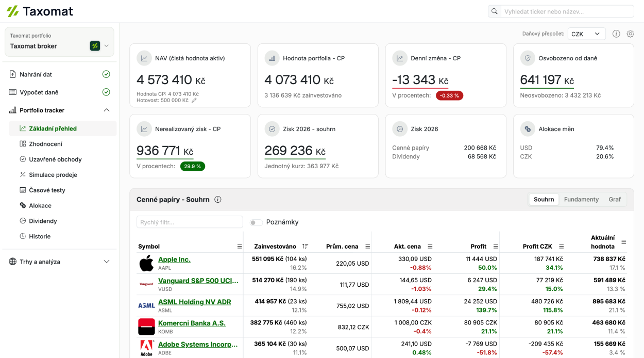Click Zisk 2026 pie chart icon
Viewport: 644px width, 358px height.
coord(400,129)
